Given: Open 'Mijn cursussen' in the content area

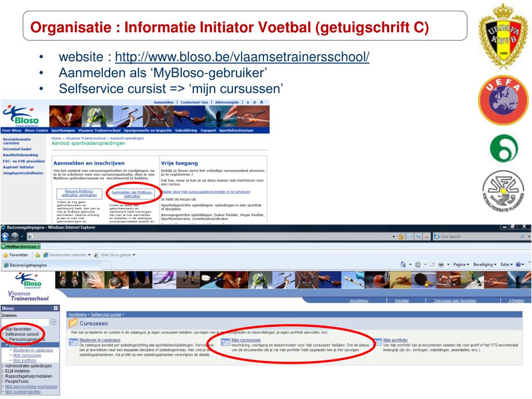Looking at the screenshot, I should (246, 340).
